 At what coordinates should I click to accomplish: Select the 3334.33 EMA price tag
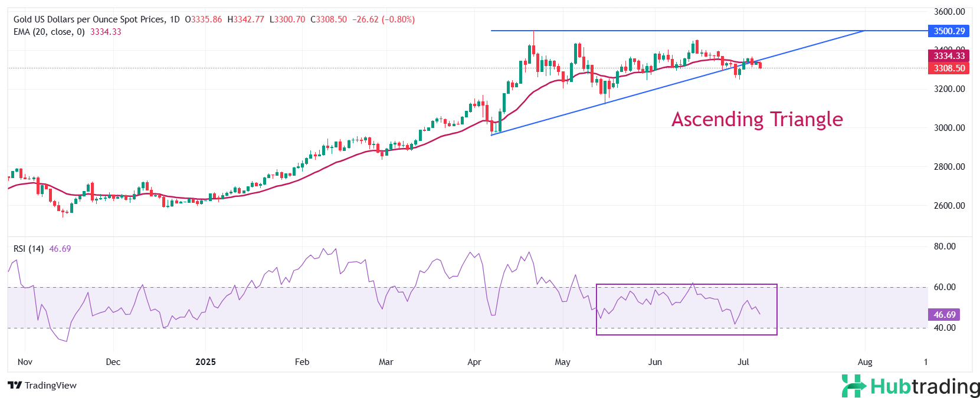click(949, 56)
